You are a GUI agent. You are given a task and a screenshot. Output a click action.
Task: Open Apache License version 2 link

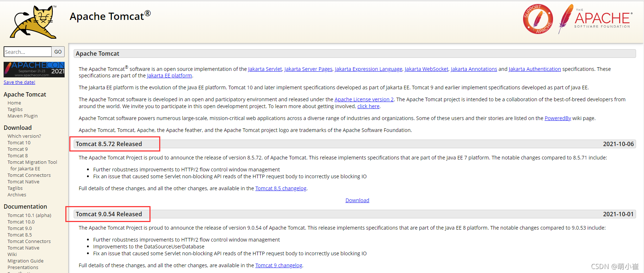pos(364,99)
